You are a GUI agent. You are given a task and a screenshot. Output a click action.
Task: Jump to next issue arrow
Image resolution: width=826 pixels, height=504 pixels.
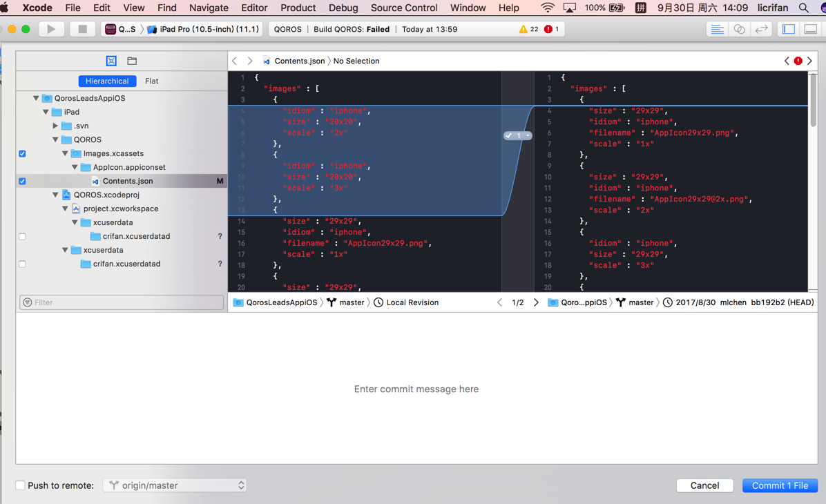809,61
